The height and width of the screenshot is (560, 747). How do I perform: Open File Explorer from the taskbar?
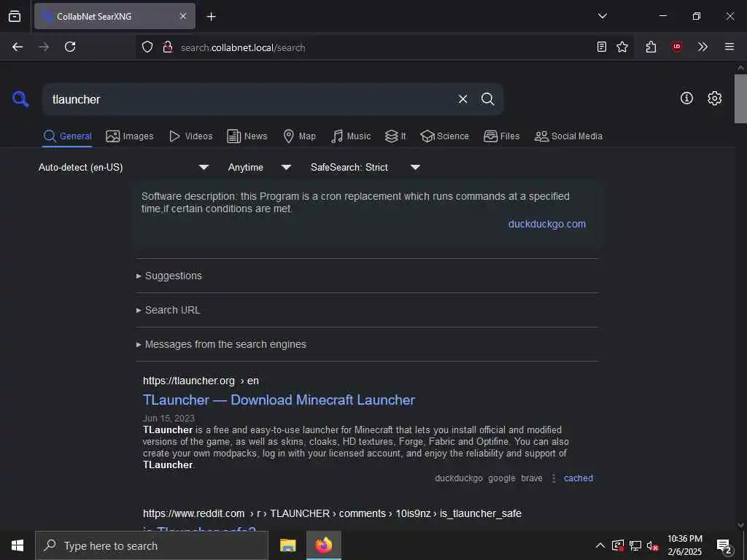tap(287, 545)
